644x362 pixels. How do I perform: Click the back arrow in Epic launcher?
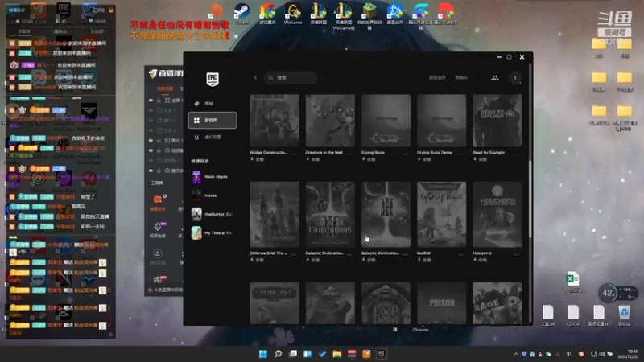pos(255,77)
